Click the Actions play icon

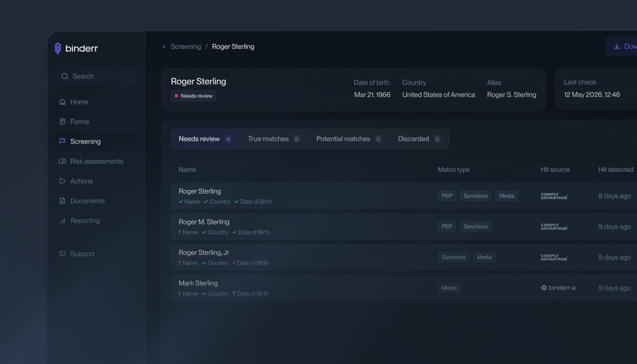click(63, 181)
